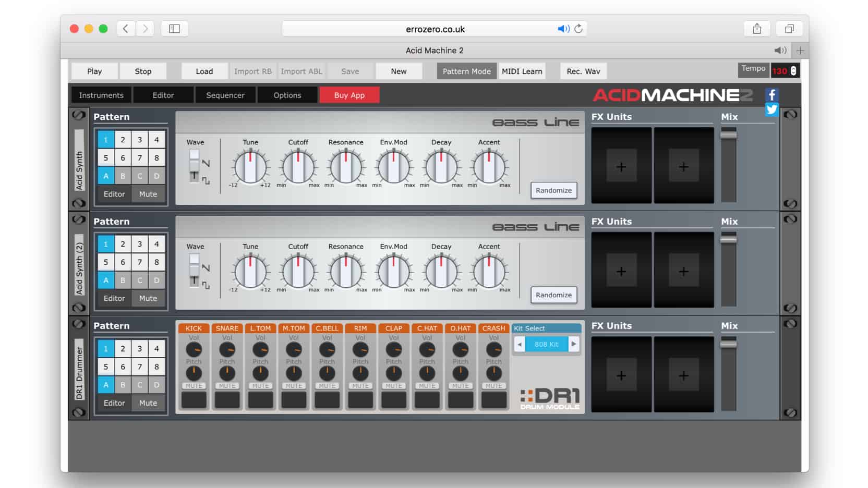The width and height of the screenshot is (868, 488).
Task: Click the Acid Synth Cutoff knob
Action: 298,167
